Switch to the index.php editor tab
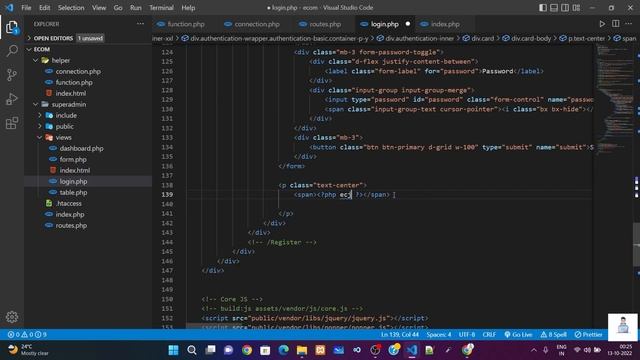This screenshot has width=640, height=360. coord(440,24)
